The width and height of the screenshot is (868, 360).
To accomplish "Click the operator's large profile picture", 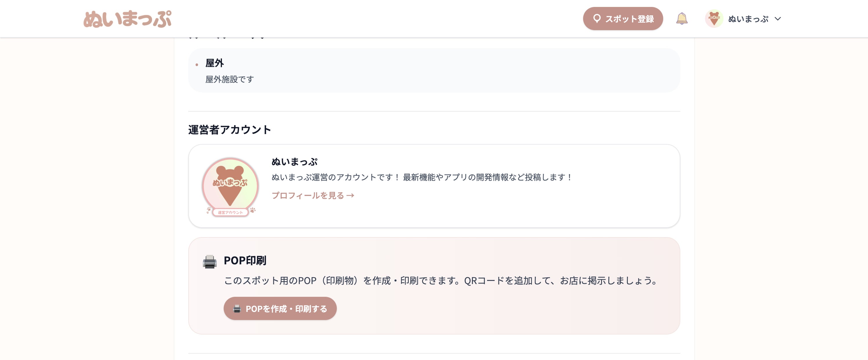I will coord(230,185).
